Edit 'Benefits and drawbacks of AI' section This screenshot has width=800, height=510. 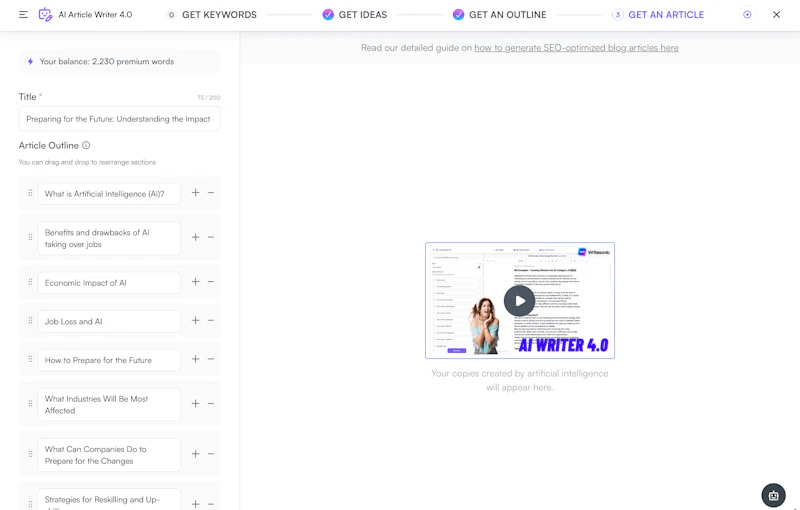tap(109, 238)
